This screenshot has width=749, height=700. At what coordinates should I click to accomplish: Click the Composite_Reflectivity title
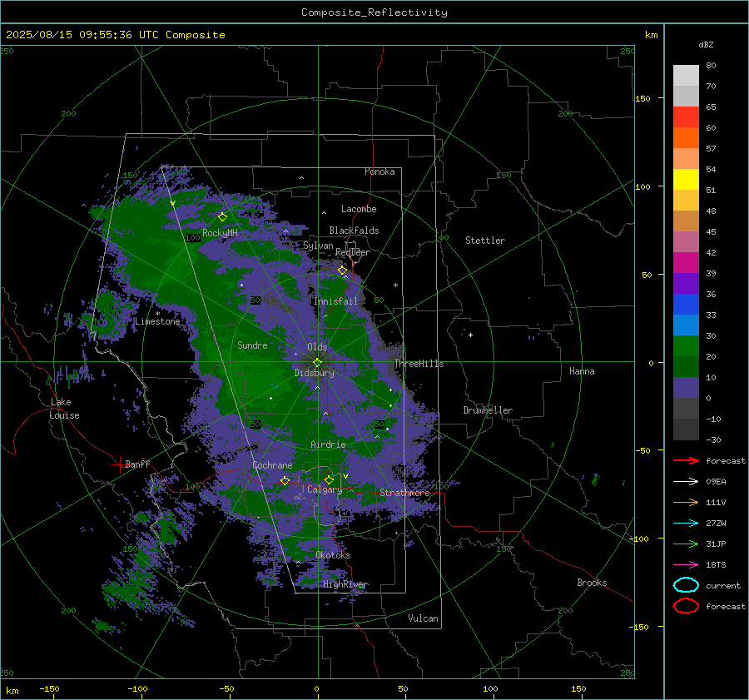pos(374,12)
